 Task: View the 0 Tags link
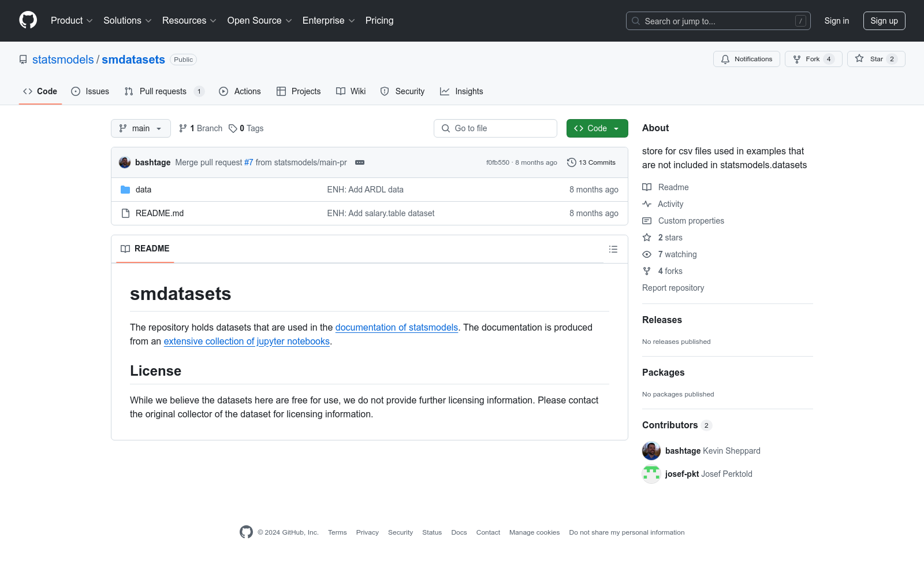tap(246, 128)
